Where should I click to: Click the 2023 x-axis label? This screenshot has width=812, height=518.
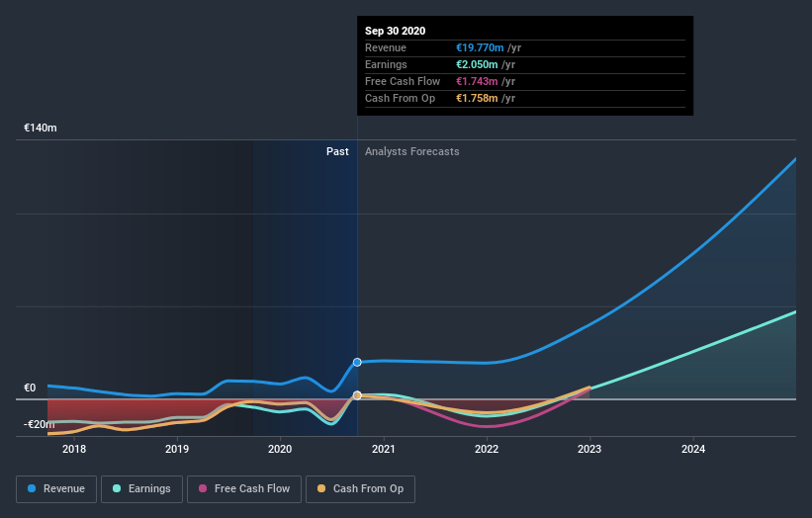[589, 449]
